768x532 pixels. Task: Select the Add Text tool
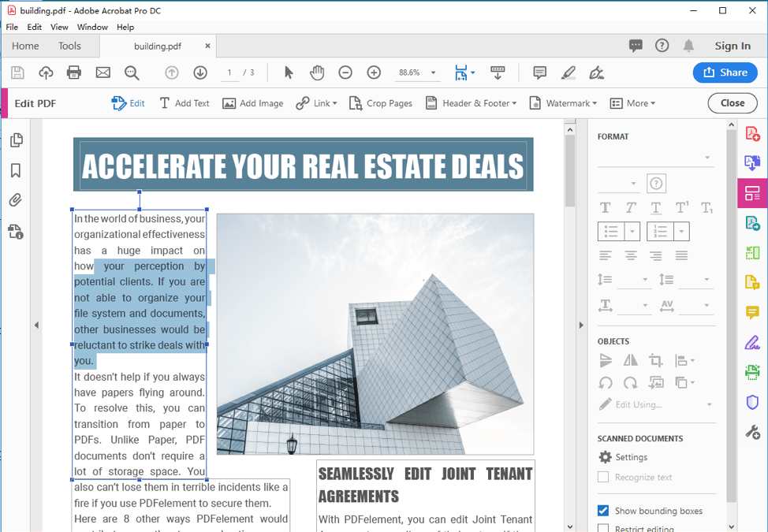[x=185, y=103]
